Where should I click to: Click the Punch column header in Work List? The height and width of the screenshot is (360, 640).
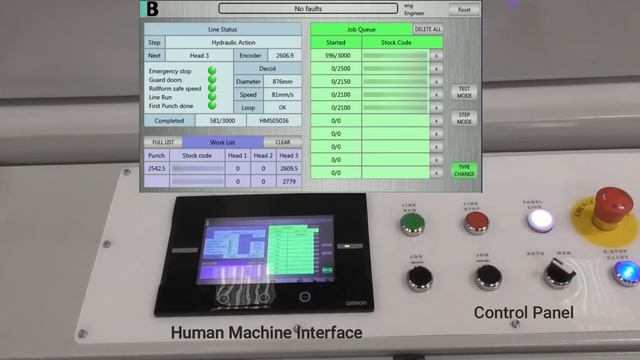click(x=157, y=156)
